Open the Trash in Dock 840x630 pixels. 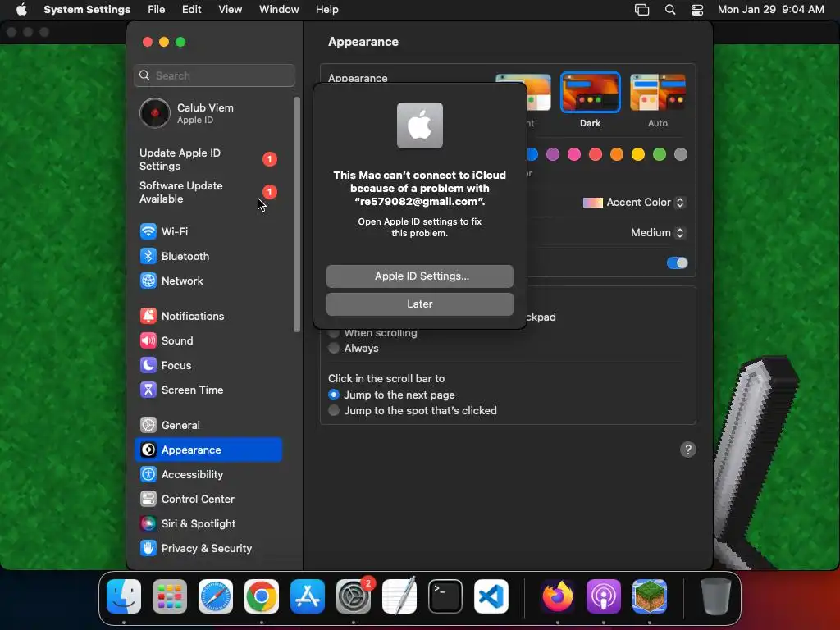715,596
